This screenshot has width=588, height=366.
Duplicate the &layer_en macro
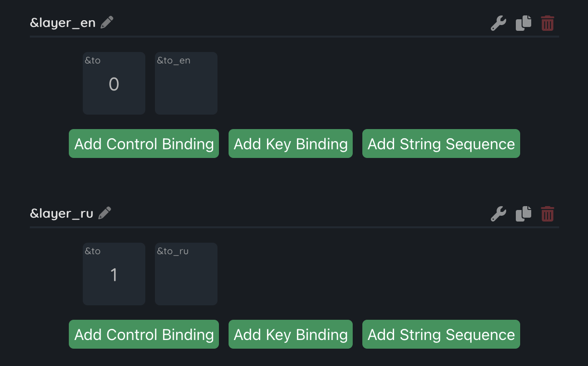524,23
